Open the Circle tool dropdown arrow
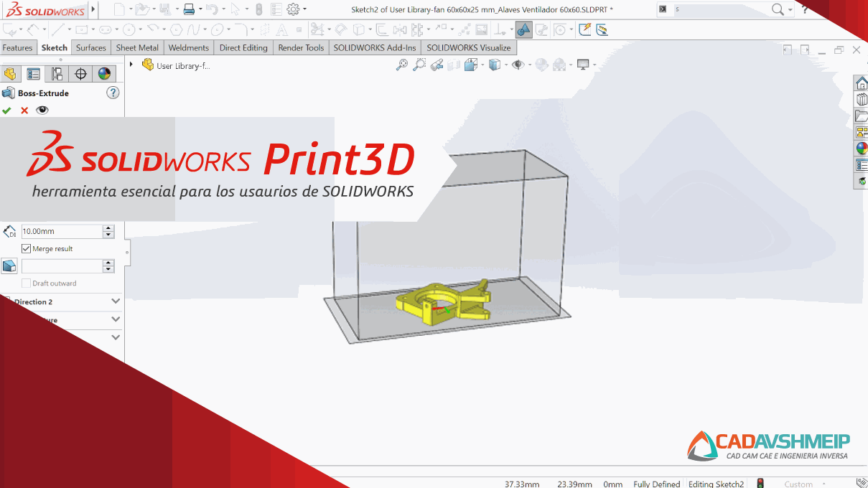The width and height of the screenshot is (868, 488). (140, 29)
